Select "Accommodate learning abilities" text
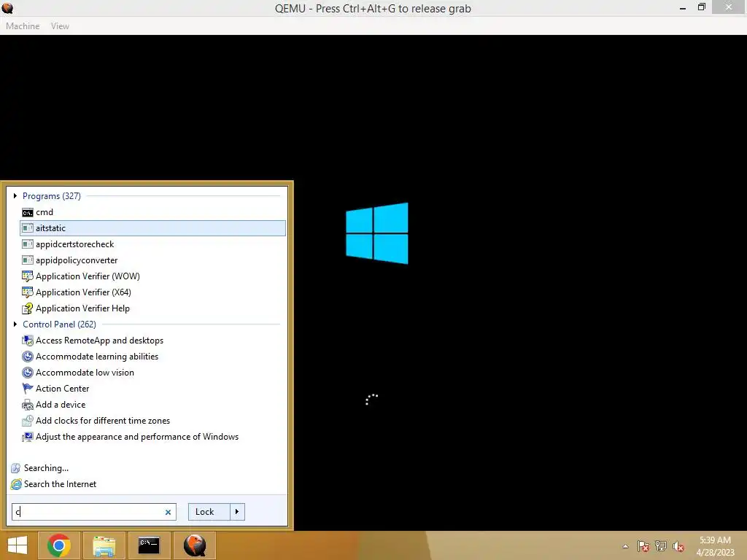This screenshot has width=747, height=560. (x=97, y=357)
